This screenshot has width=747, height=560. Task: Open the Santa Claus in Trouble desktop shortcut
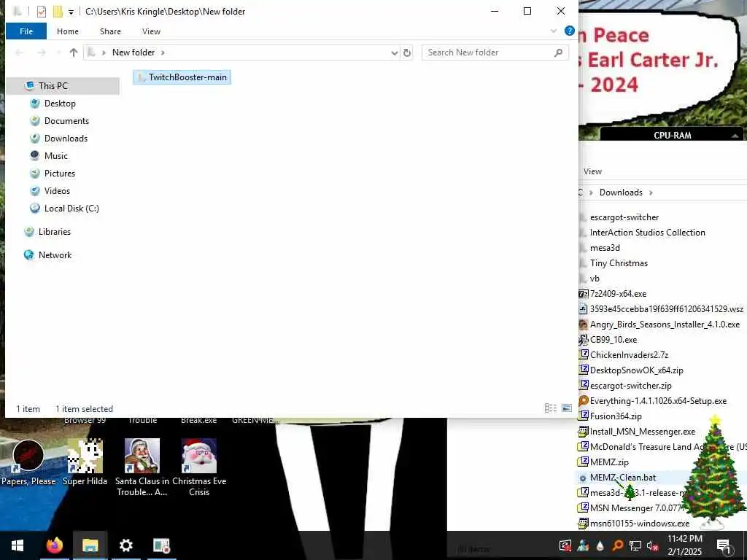[x=142, y=467]
